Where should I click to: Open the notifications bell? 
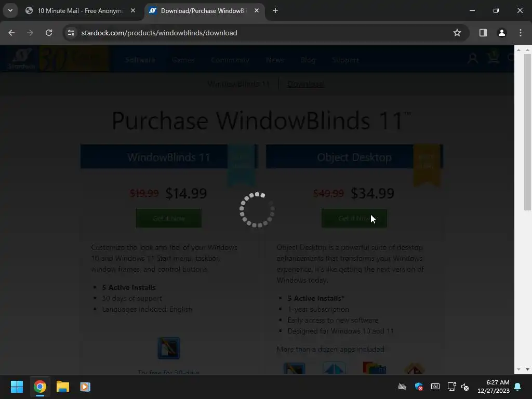click(517, 387)
